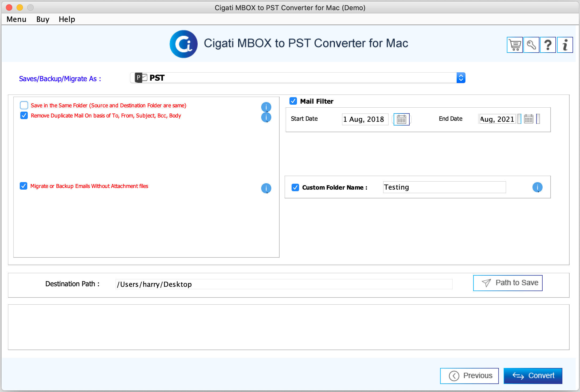Click the End Date field
The width and height of the screenshot is (580, 392).
click(497, 119)
